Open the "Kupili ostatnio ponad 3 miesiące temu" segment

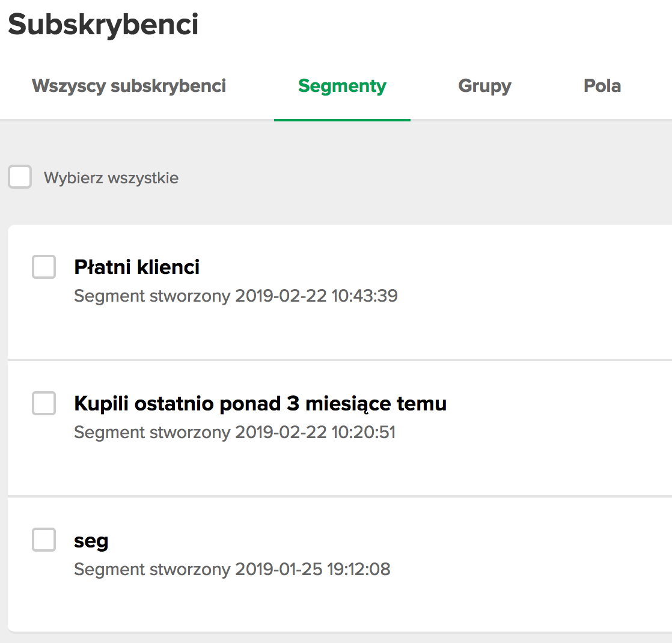coord(260,403)
